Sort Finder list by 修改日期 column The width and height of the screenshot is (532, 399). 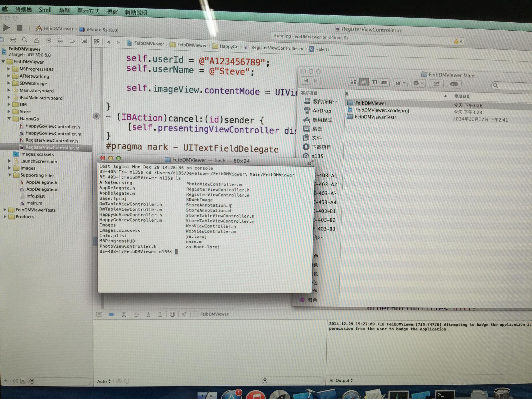(462, 96)
